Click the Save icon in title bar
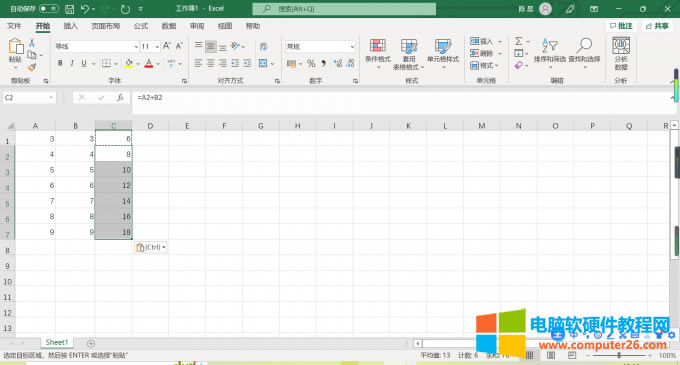 (69, 9)
